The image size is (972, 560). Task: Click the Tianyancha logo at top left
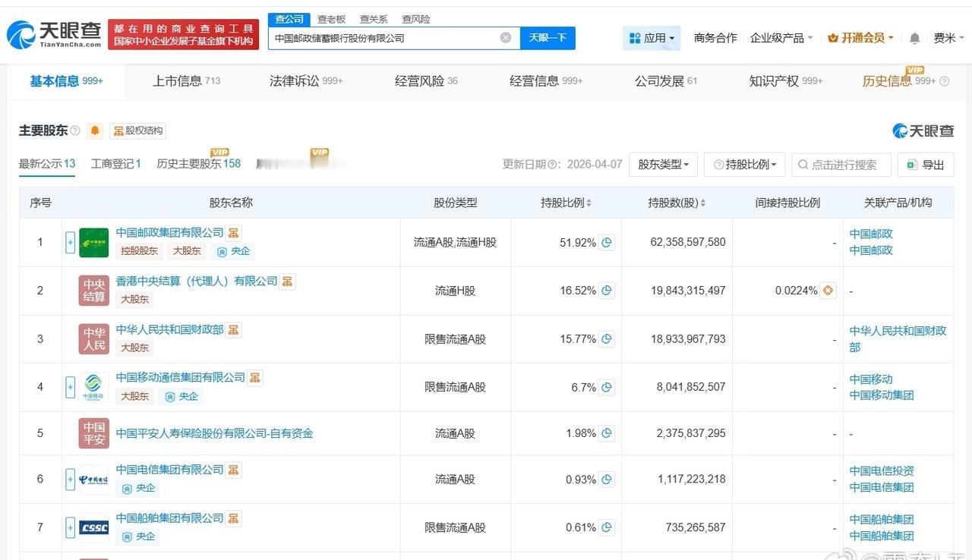54,34
